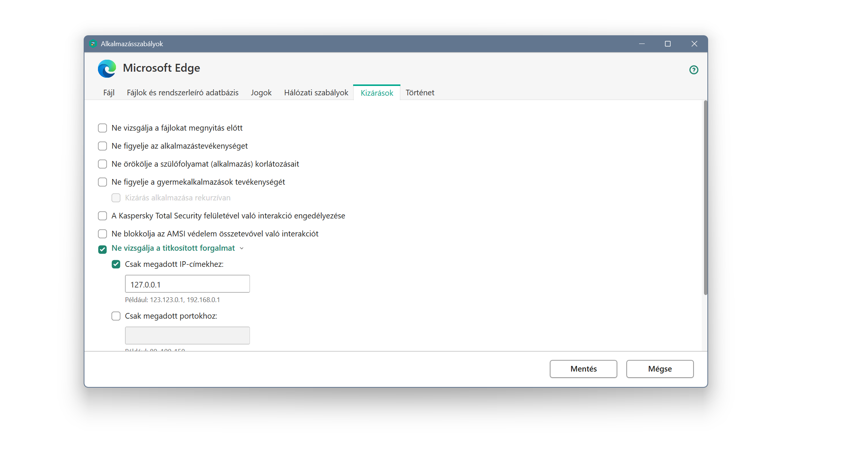Minimize the Alkalmazásszabályok window
This screenshot has height=453, width=868.
(642, 44)
